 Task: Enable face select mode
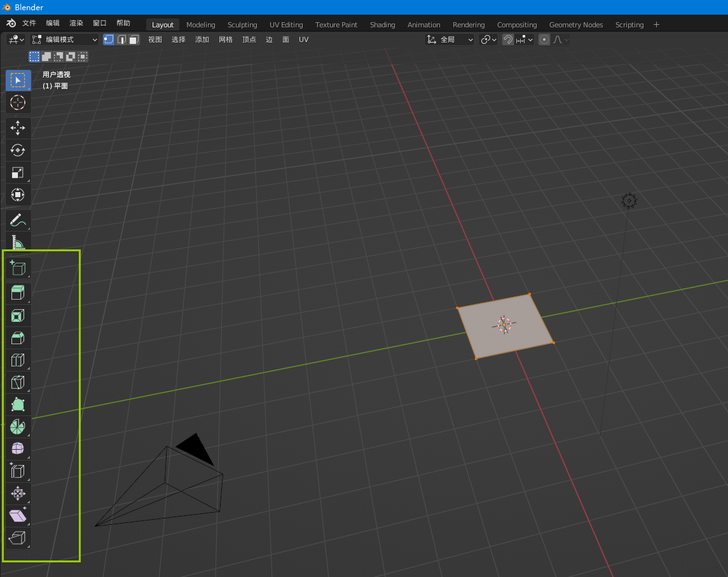pyautogui.click(x=134, y=39)
